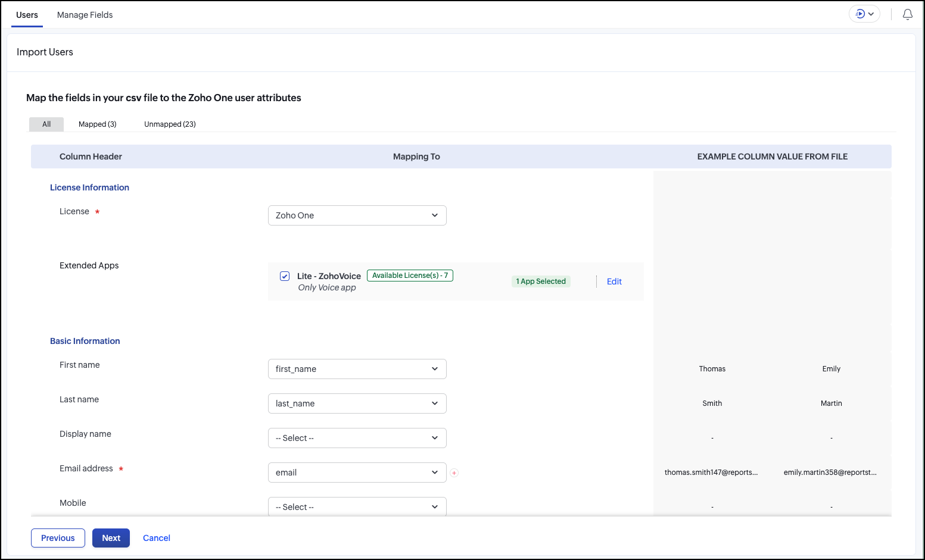Screen dimensions: 925x560
Task: Click the Display name field label
Action: (x=85, y=434)
